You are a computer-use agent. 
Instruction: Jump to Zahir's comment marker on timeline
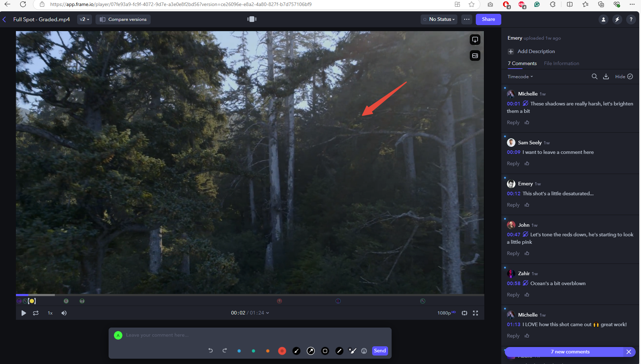click(338, 301)
